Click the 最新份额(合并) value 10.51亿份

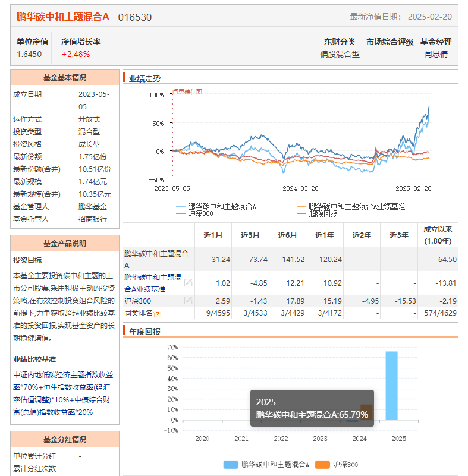pyautogui.click(x=95, y=169)
